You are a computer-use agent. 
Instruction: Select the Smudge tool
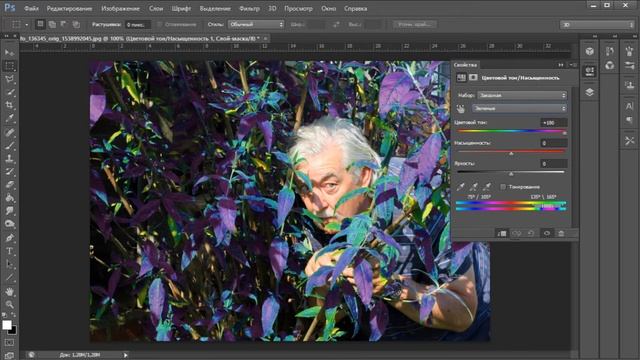click(x=9, y=211)
